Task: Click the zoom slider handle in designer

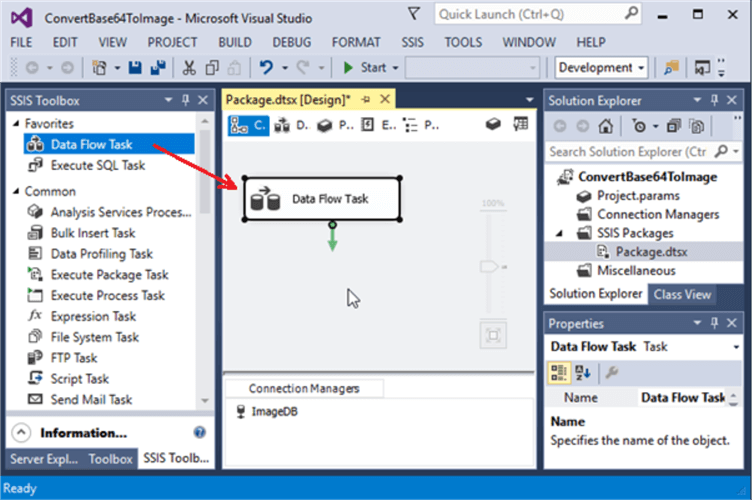Action: pos(489,267)
